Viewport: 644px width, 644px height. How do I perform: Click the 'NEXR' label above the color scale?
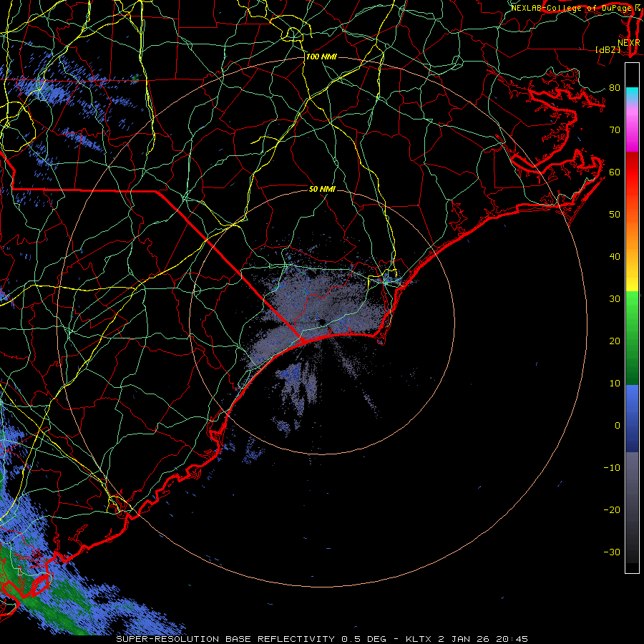629,43
